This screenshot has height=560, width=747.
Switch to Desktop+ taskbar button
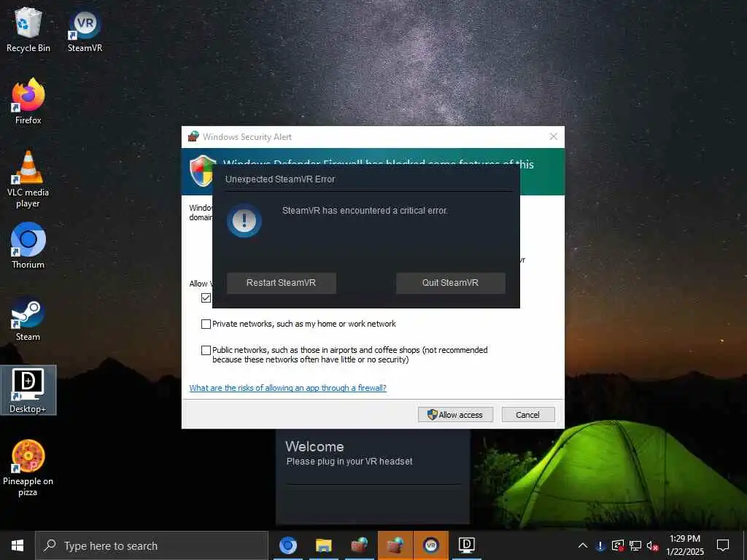(x=466, y=545)
